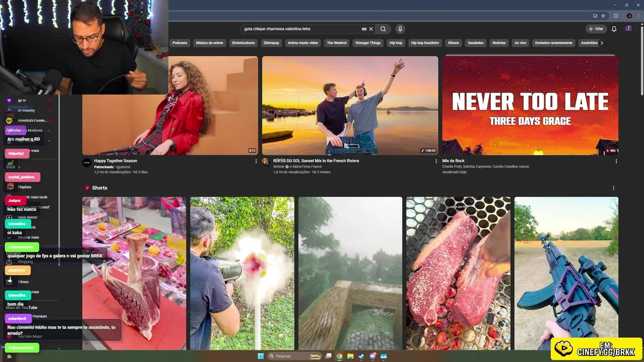Select the Podcasts filter chip

(180, 43)
